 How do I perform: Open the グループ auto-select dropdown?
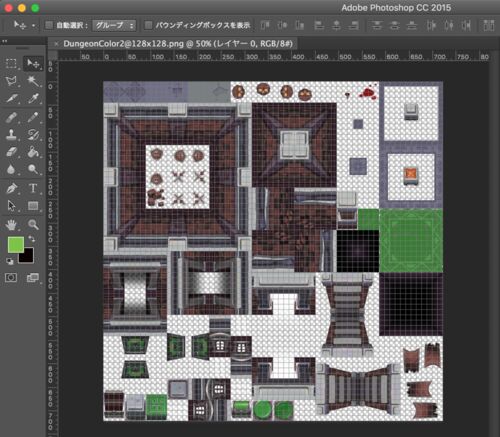114,25
